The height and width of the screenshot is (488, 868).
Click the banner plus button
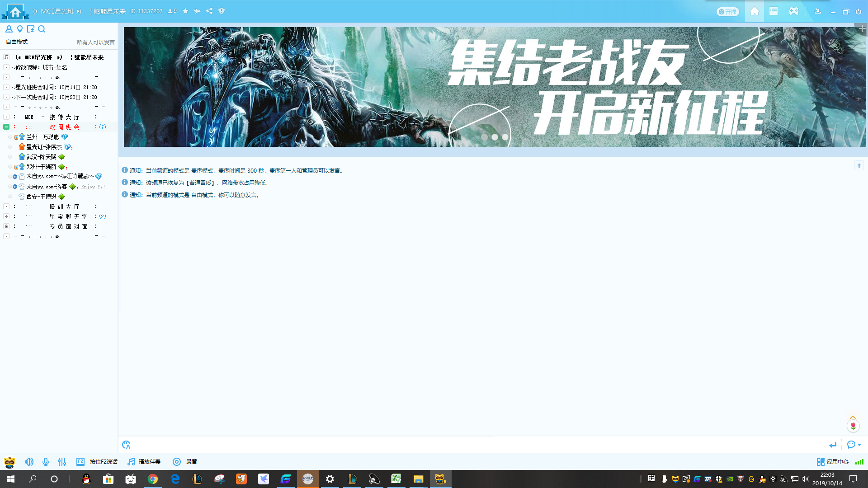tap(863, 28)
